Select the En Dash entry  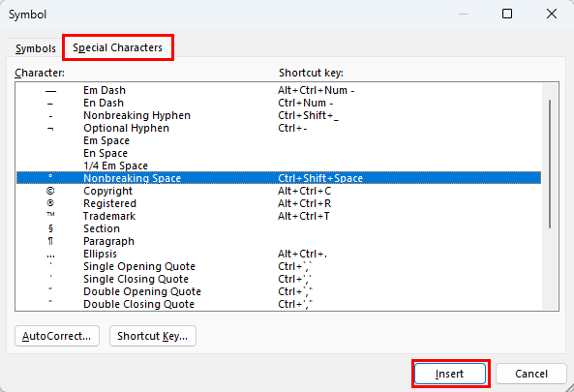click(278, 103)
